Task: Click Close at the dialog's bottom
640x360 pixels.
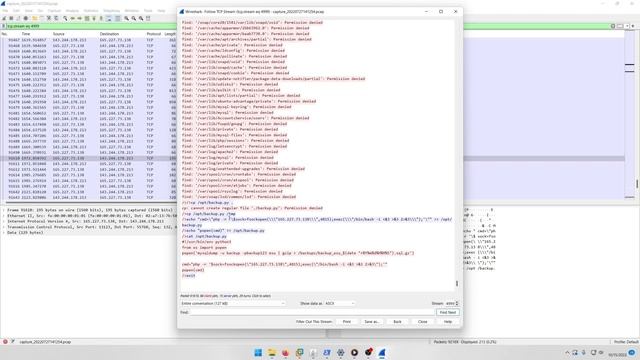Action: [x=422, y=322]
